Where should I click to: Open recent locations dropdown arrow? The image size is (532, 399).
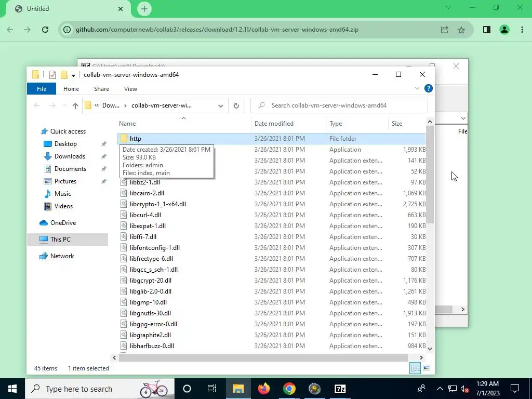[64, 105]
